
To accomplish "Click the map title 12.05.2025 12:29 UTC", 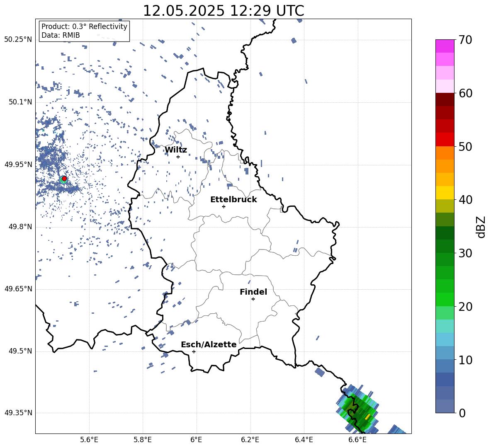I will click(224, 11).
